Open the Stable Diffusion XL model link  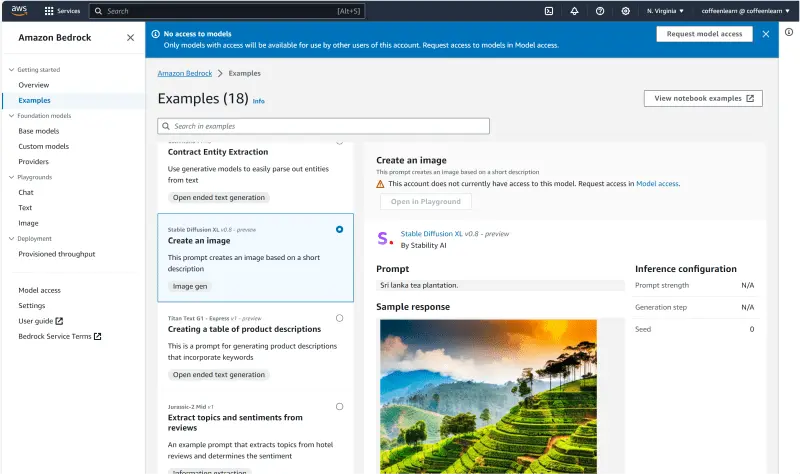(431, 234)
